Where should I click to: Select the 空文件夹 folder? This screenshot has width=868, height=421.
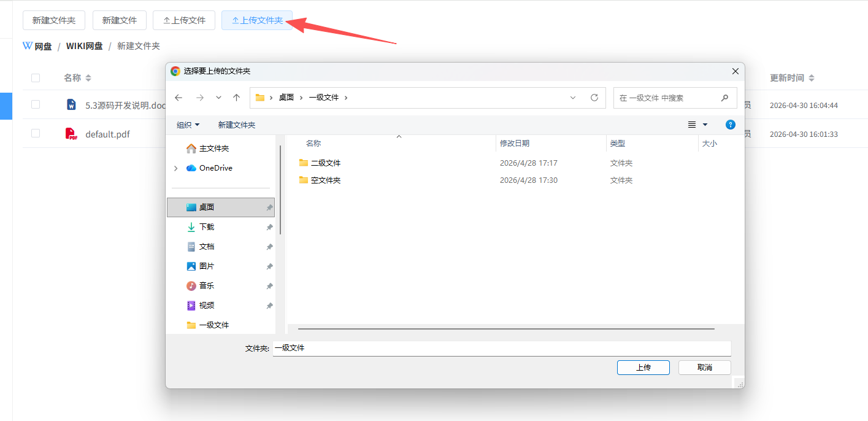320,180
